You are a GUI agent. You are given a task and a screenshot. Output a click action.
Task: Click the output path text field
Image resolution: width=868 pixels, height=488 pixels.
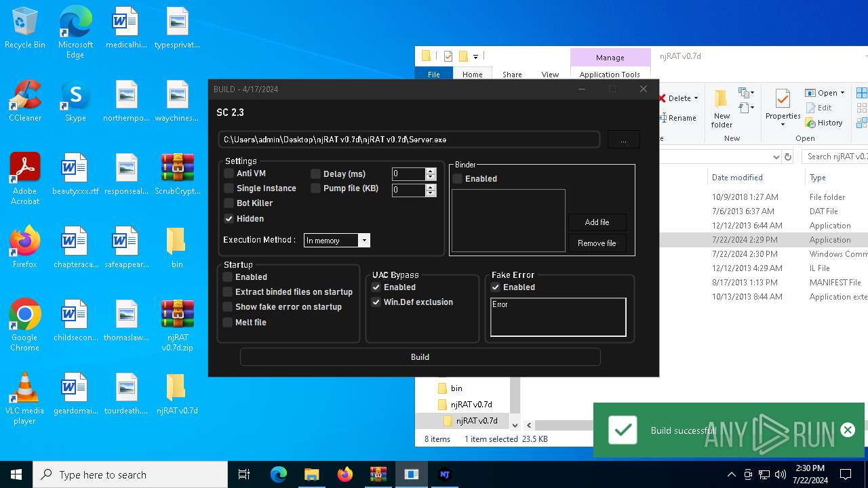click(x=409, y=140)
